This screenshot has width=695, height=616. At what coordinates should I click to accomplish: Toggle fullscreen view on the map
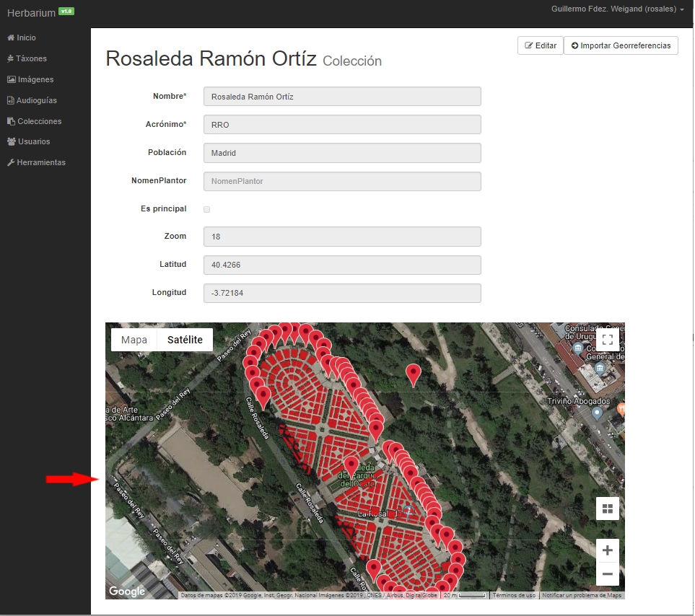pos(607,340)
